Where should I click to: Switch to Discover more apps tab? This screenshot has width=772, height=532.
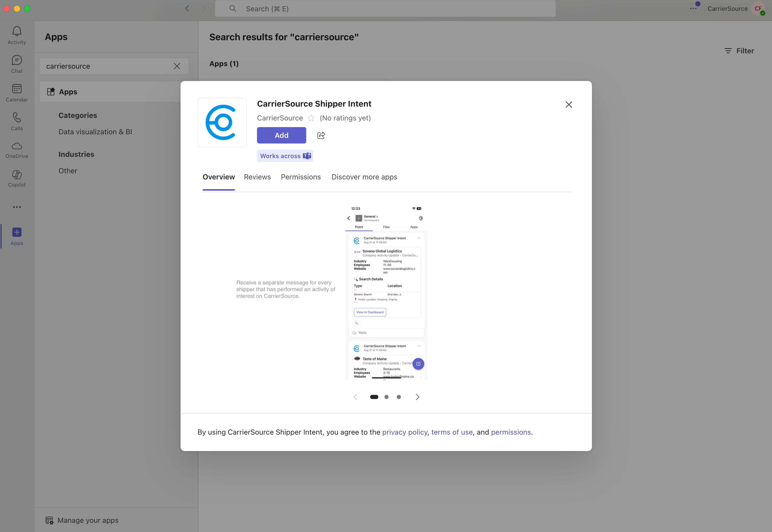(364, 177)
